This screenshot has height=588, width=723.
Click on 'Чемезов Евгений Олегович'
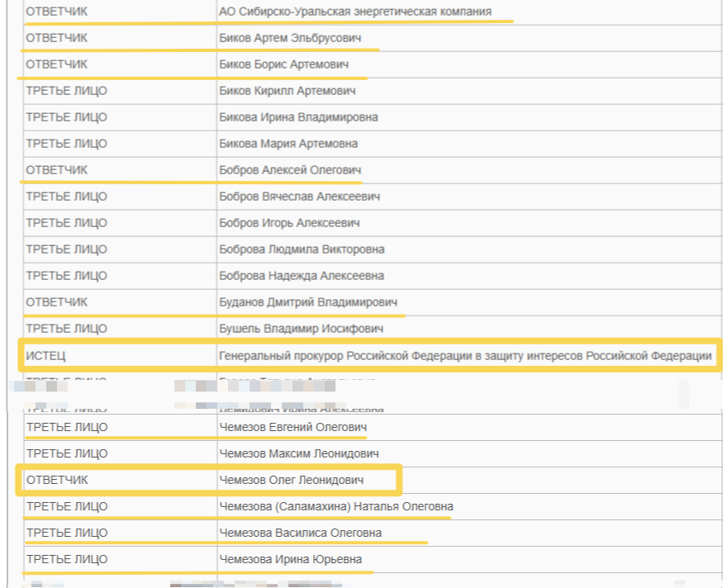pyautogui.click(x=293, y=427)
